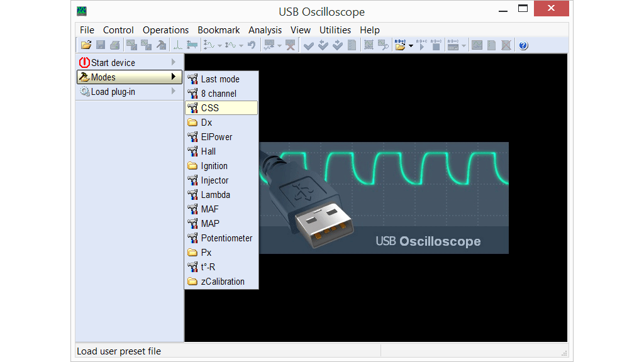
Task: Click the print toolbar icon
Action: pyautogui.click(x=114, y=45)
